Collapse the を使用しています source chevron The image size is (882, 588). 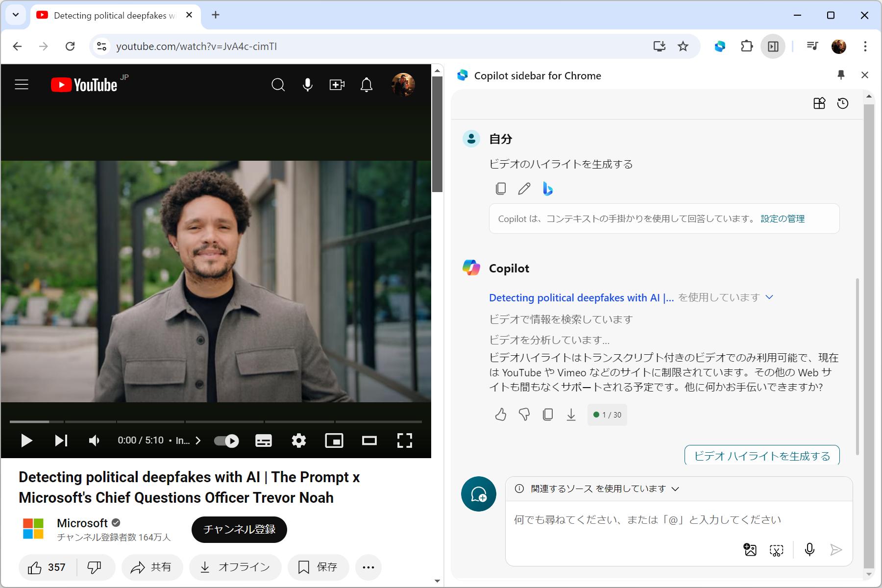(769, 297)
